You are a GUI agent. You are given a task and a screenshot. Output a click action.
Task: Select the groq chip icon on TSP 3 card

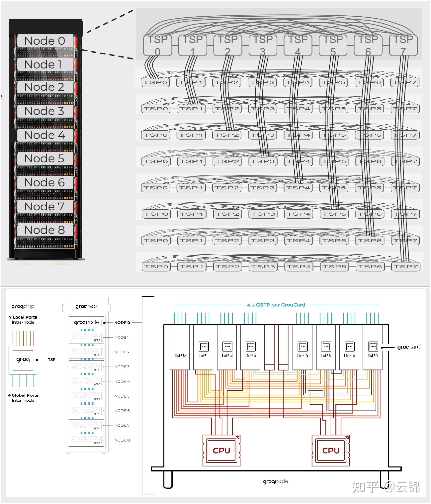tap(251, 346)
